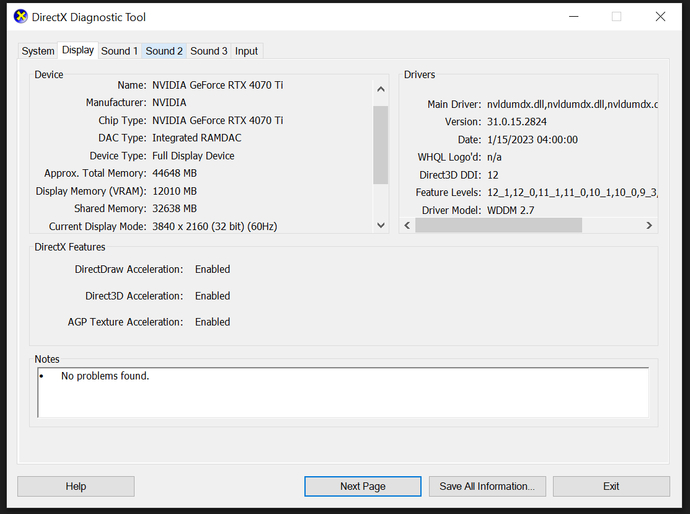Open the Sound 2 tab
Screen dimensions: 690x514
164,51
